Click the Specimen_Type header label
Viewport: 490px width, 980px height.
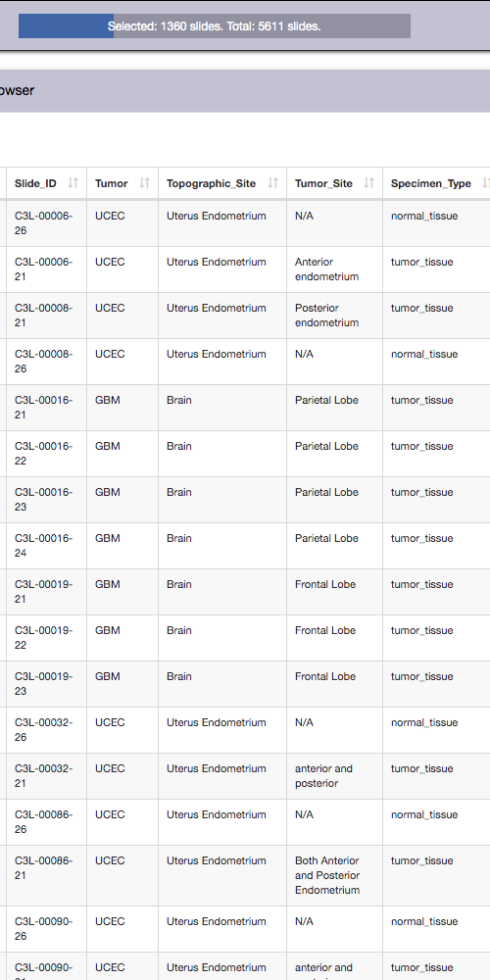431,183
